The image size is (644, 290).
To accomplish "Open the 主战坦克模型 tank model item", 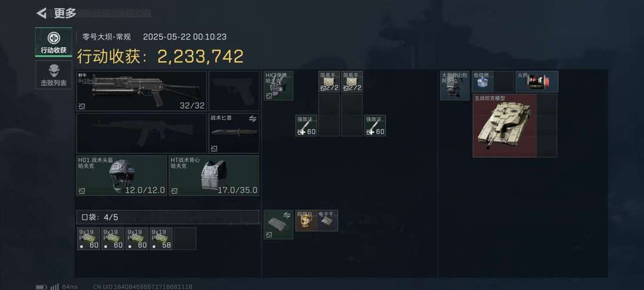I will pos(505,125).
